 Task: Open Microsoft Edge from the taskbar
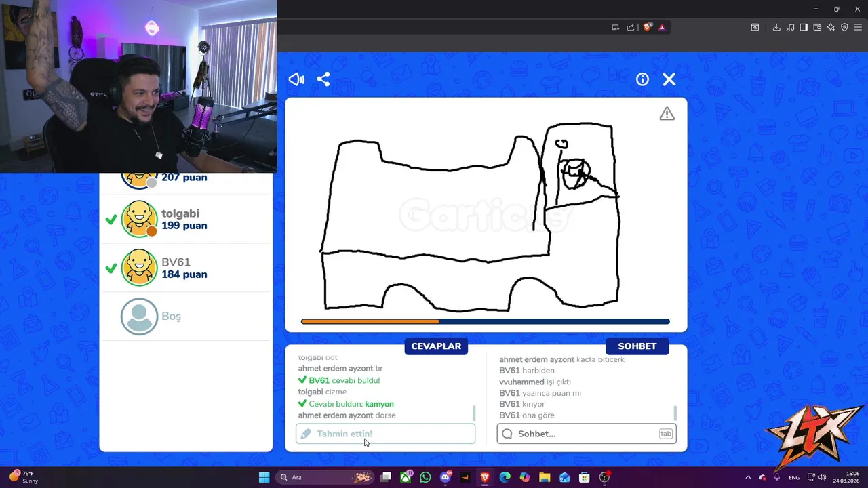[505, 477]
